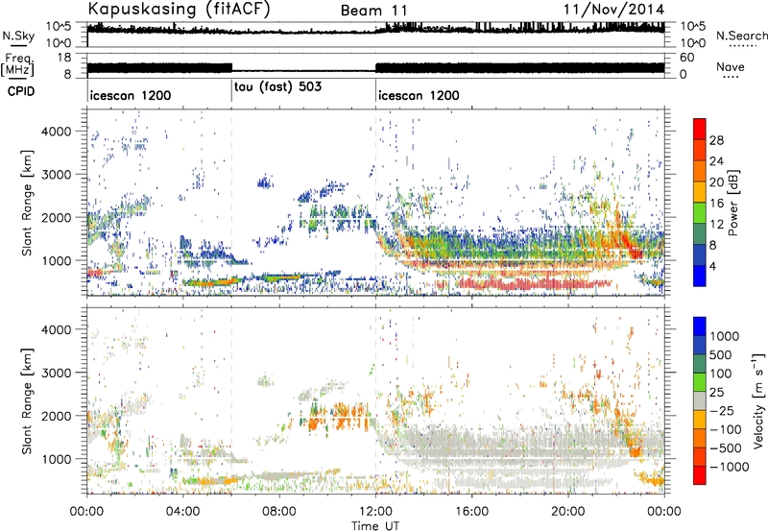Screen dimensions: 768x532
Task: Click the '12:00' time tick label
Action: [375, 512]
